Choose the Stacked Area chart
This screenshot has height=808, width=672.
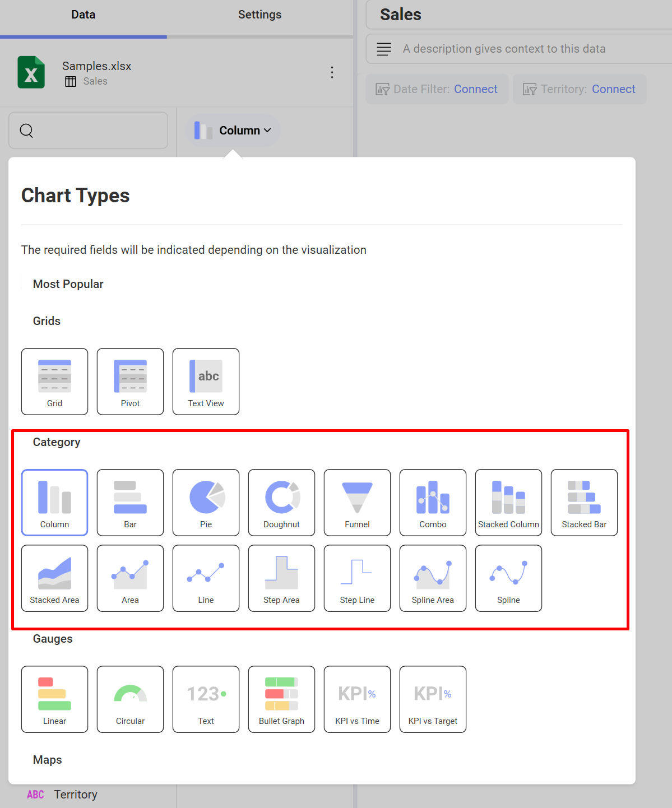tap(54, 578)
